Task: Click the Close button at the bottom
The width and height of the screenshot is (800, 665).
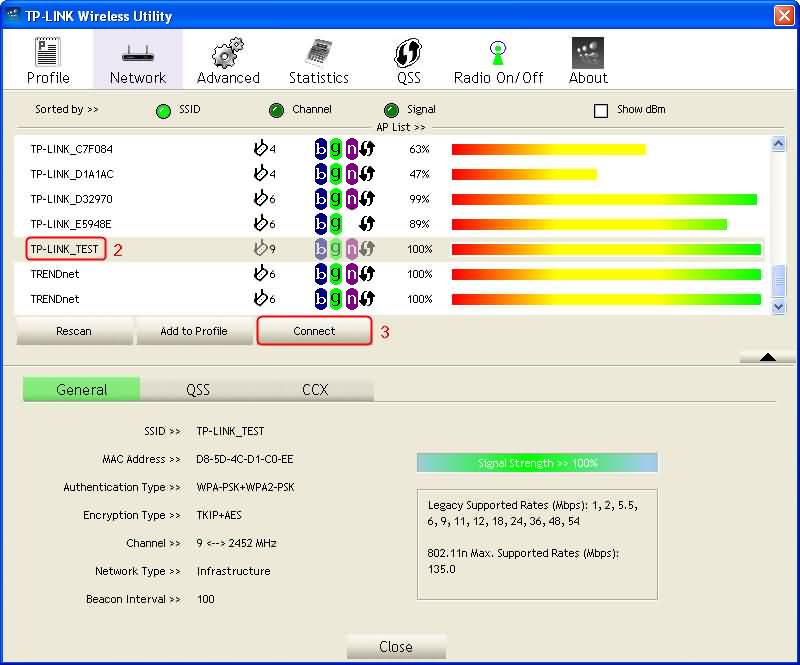Action: coord(396,647)
